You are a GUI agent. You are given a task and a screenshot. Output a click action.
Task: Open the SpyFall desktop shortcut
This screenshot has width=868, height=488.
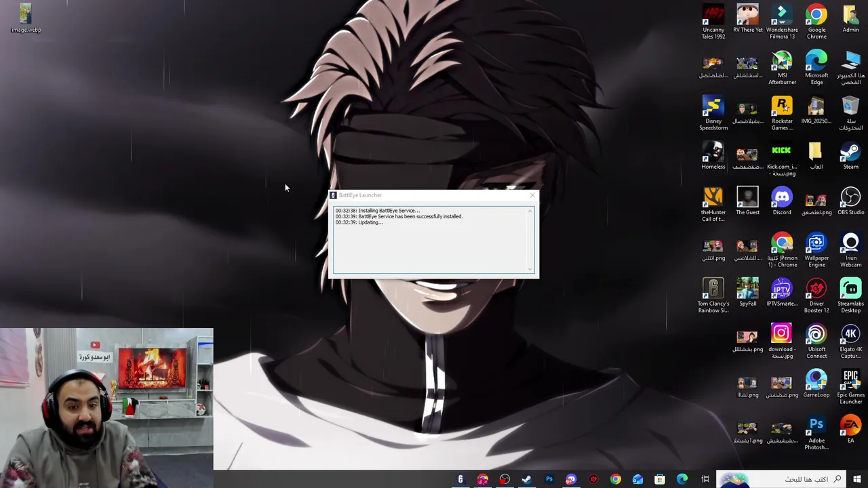(747, 292)
